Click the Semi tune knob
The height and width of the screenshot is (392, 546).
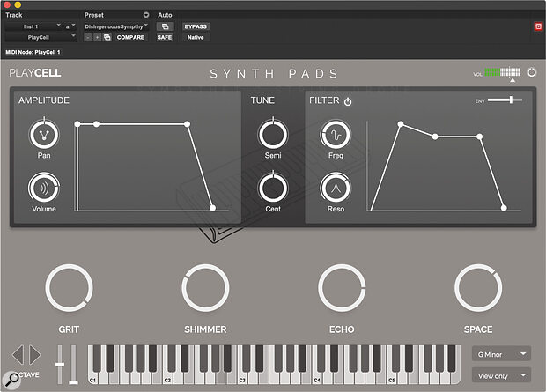pyautogui.click(x=273, y=135)
